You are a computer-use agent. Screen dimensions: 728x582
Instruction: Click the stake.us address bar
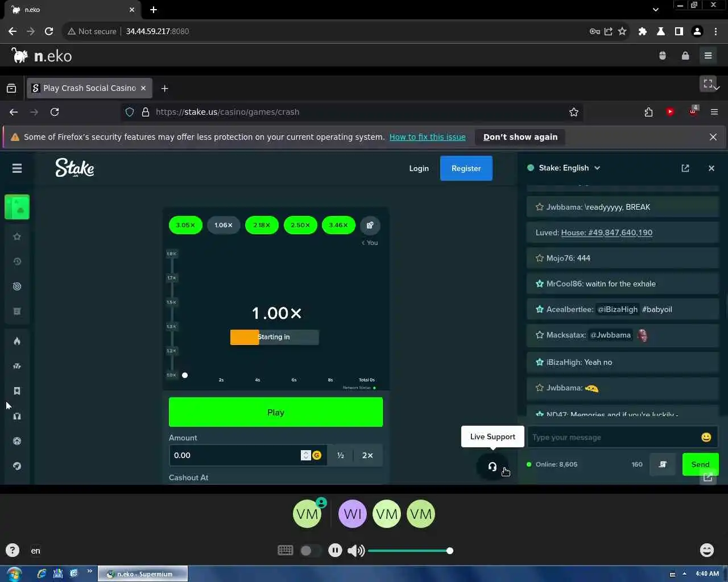[353, 112]
